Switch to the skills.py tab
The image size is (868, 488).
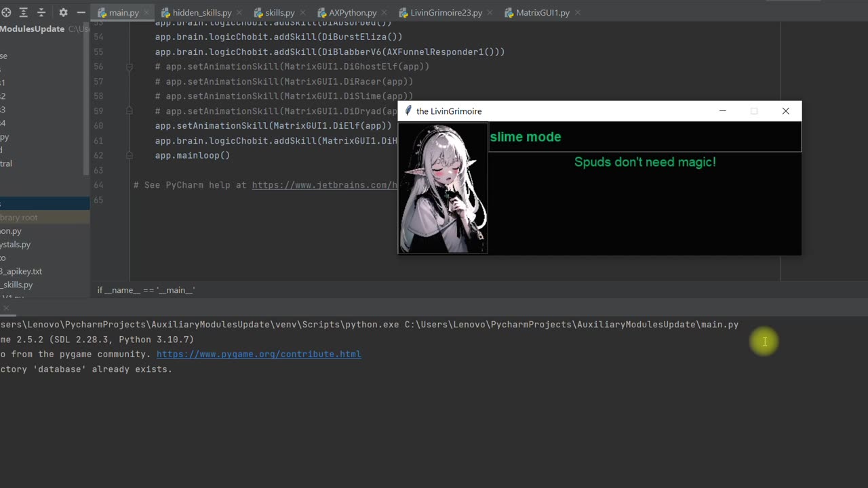pos(280,13)
